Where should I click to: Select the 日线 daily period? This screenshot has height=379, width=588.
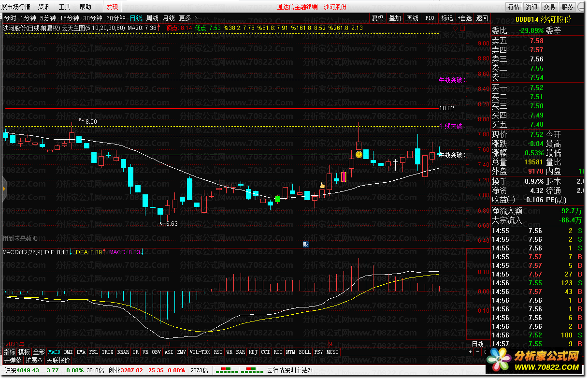click(136, 18)
